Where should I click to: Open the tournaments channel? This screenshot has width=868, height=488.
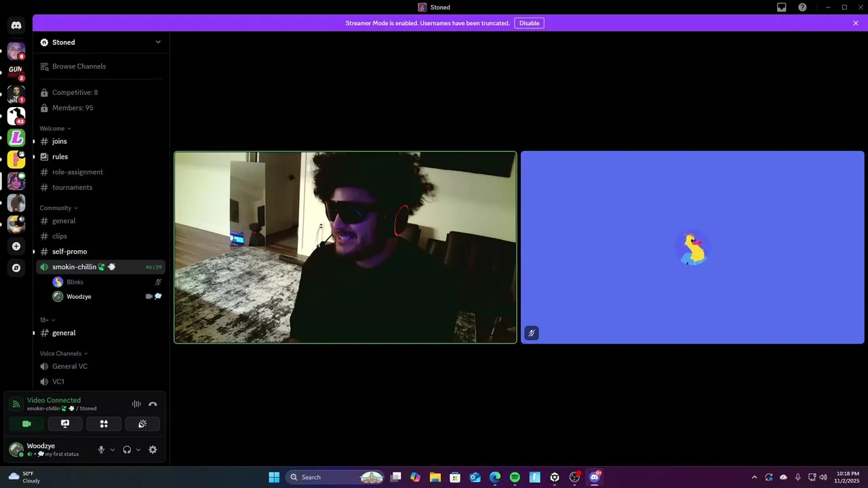pyautogui.click(x=100, y=188)
